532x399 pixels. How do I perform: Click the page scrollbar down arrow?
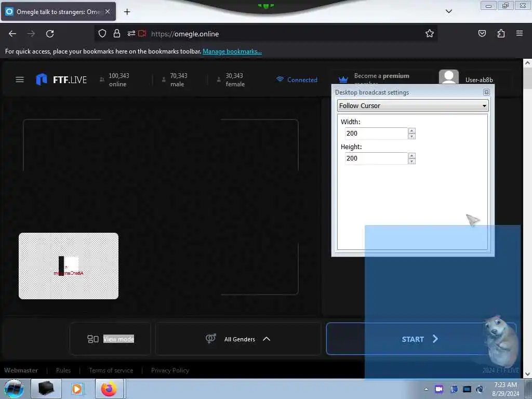527,374
